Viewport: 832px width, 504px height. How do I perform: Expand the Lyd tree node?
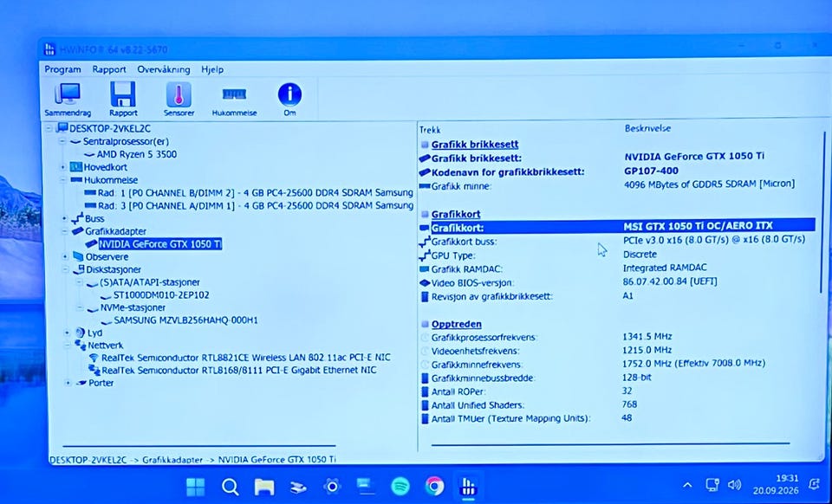coord(67,333)
